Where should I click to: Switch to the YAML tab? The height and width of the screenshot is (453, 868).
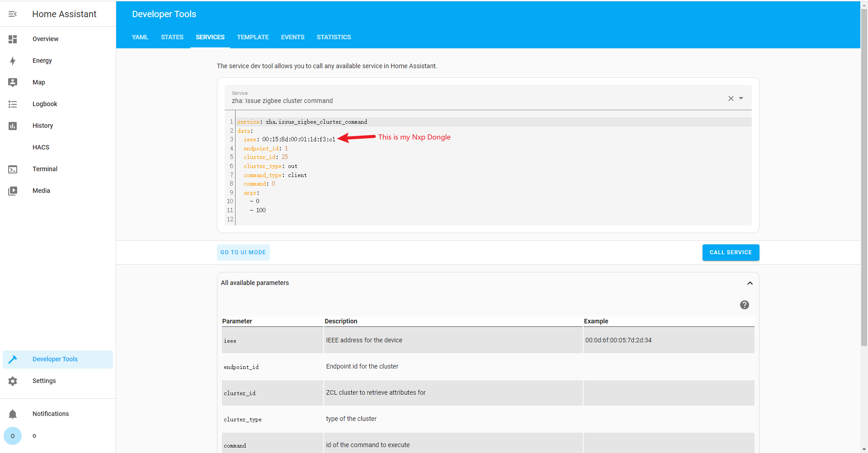click(140, 37)
